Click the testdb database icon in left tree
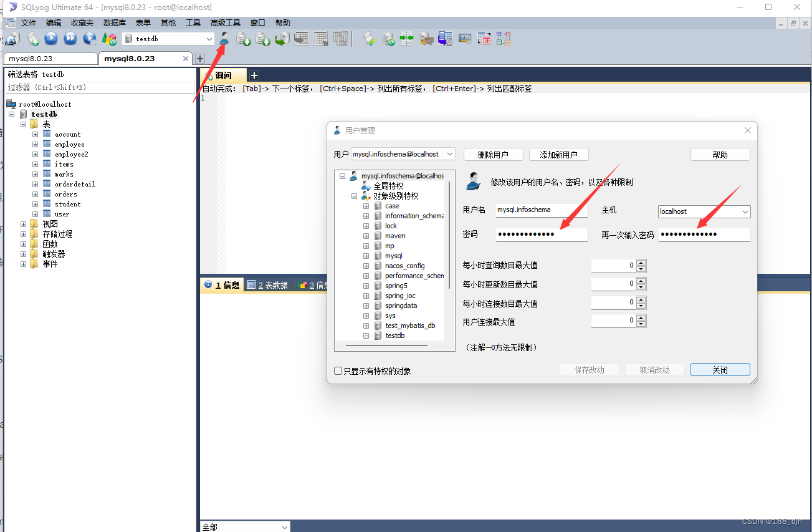Screen dimensions: 812x532 24,114
